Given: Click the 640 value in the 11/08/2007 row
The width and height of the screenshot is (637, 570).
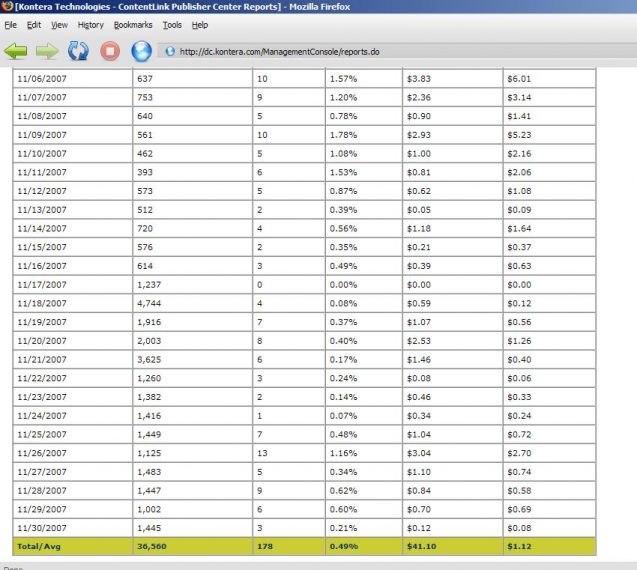Looking at the screenshot, I should click(x=145, y=116).
